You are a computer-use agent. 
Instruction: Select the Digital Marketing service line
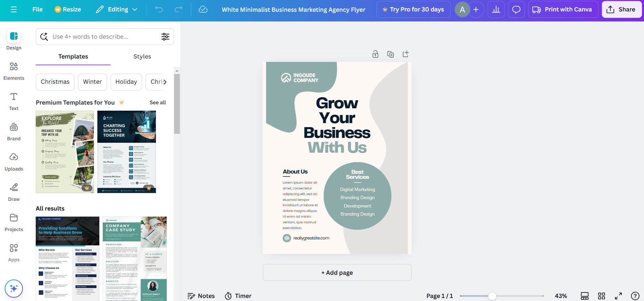[357, 190]
